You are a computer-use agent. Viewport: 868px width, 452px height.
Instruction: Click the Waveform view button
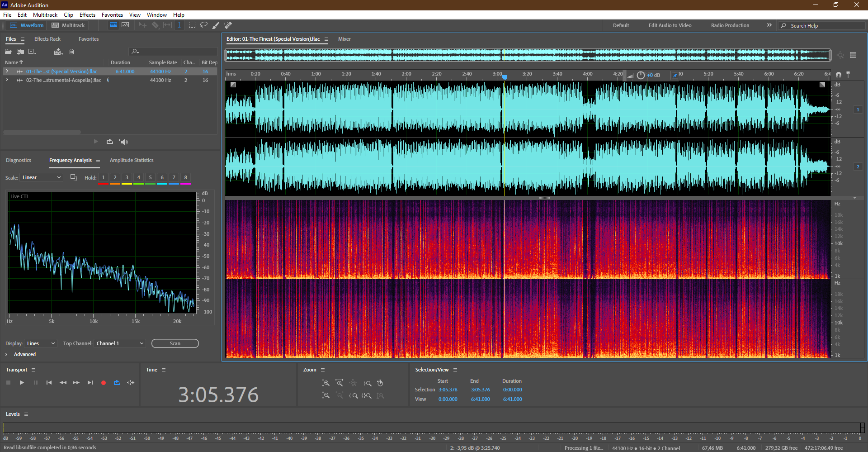tap(27, 25)
